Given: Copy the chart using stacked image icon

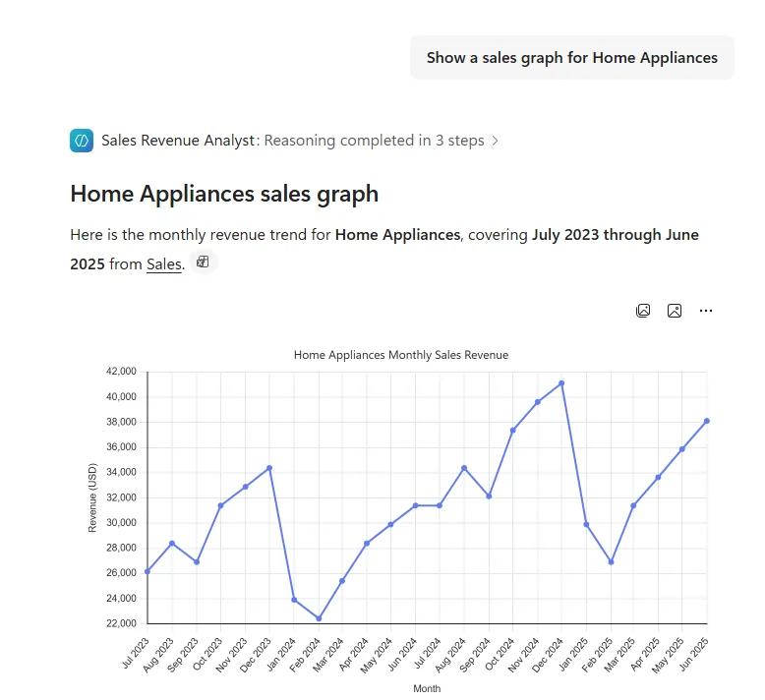Looking at the screenshot, I should click(x=643, y=311).
